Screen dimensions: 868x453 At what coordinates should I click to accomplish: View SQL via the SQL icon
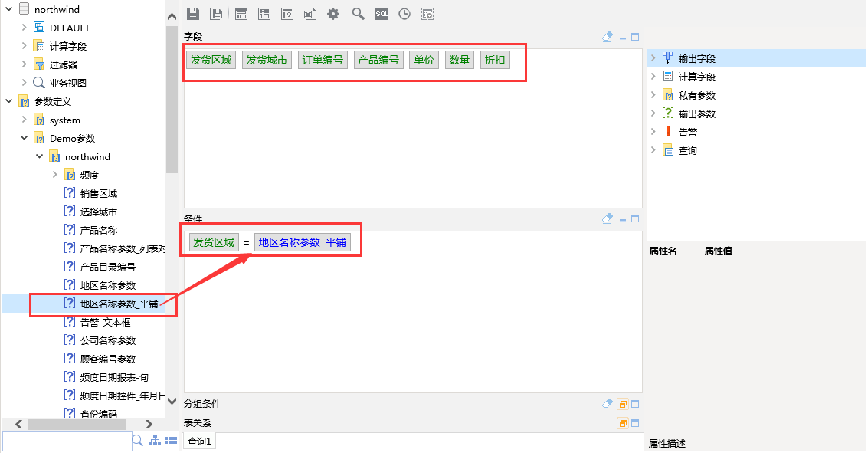[x=382, y=14]
